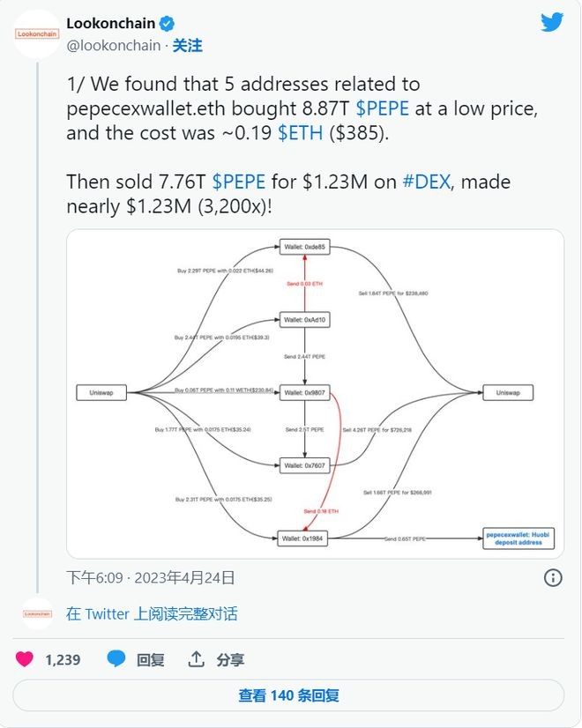The width and height of the screenshot is (582, 728).
Task: Click the 1,239 likes count
Action: pyautogui.click(x=63, y=659)
